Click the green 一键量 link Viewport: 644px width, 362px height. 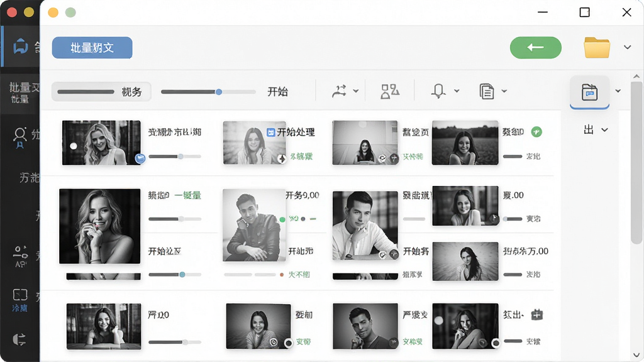[187, 195]
